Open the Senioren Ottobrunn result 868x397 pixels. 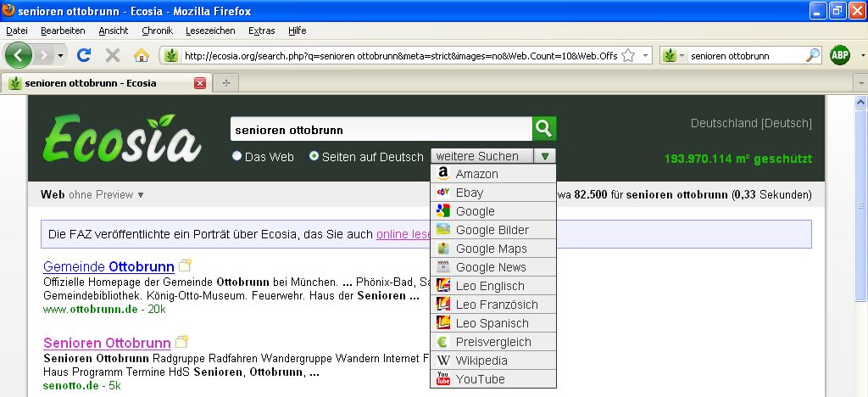(x=107, y=343)
